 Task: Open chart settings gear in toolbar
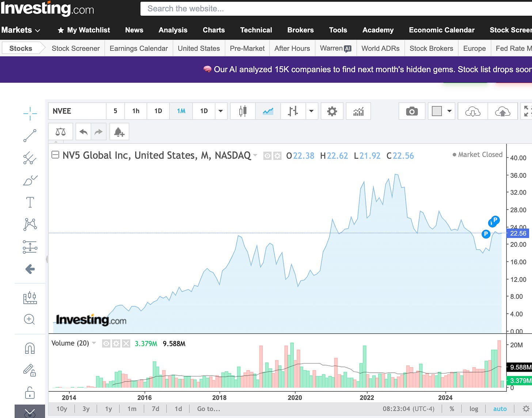point(332,111)
